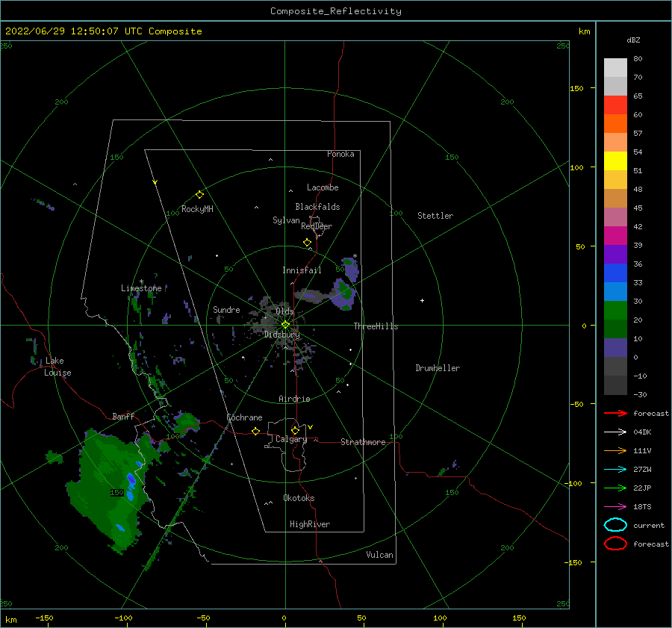Pick the indigo 0-10 dBZ swatch
This screenshot has height=628, width=672.
tap(615, 347)
